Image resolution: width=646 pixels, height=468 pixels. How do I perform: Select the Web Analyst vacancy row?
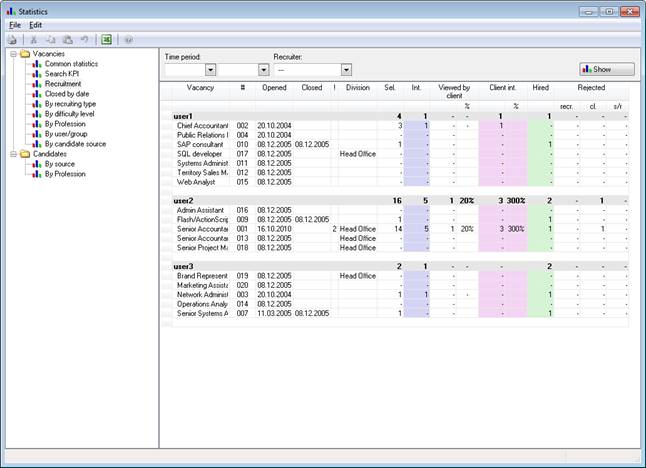point(400,182)
